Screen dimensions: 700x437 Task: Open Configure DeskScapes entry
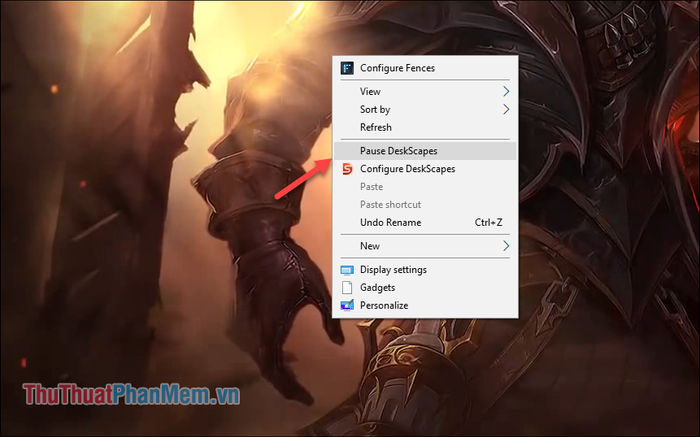pyautogui.click(x=425, y=169)
